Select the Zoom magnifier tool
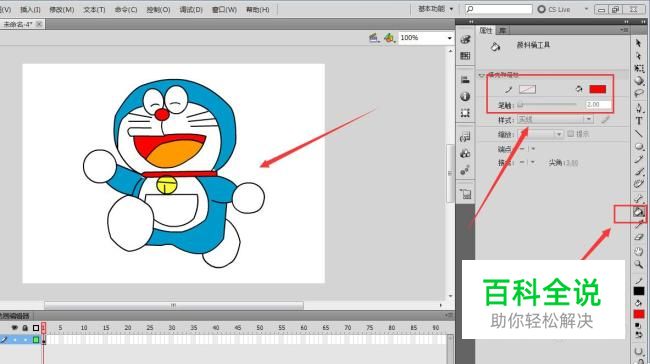The width and height of the screenshot is (650, 364). (x=639, y=264)
